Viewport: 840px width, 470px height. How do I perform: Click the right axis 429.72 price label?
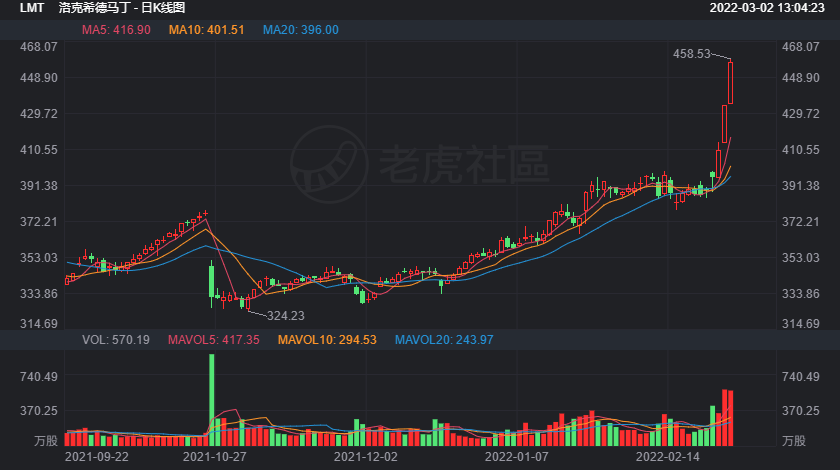pos(800,114)
